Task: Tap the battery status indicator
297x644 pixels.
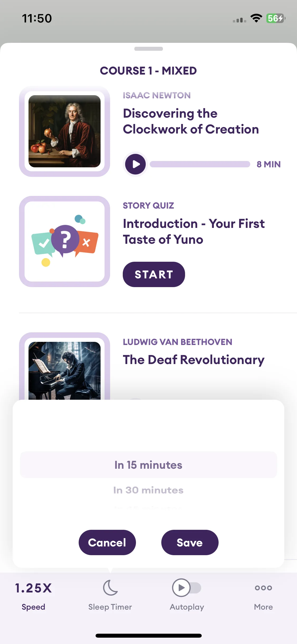Action: coord(276,18)
